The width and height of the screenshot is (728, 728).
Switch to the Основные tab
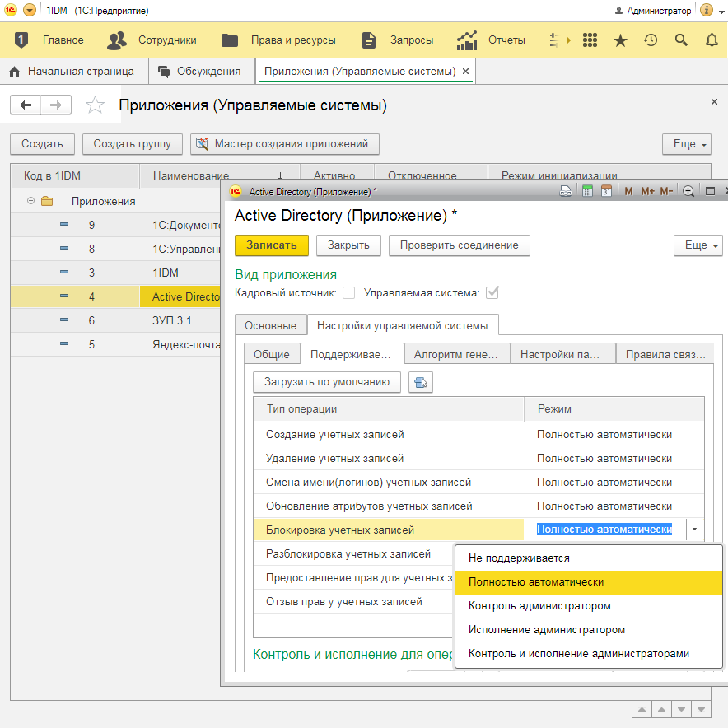pyautogui.click(x=270, y=325)
